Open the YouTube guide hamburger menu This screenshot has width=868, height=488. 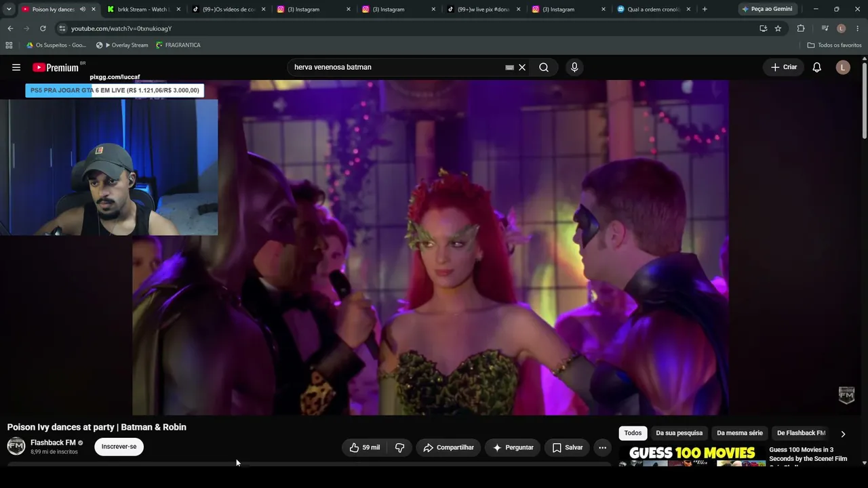pyautogui.click(x=16, y=67)
